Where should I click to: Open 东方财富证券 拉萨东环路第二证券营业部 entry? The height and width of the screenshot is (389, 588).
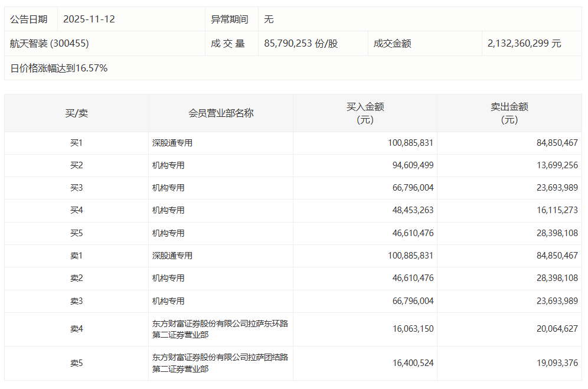coord(220,329)
